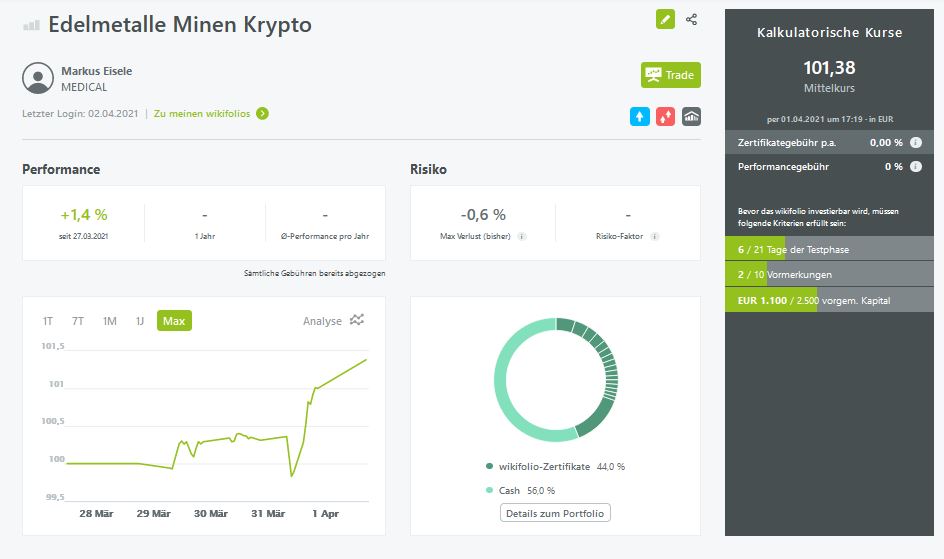Click the green pencil edit icon
This screenshot has width=944, height=559.
coord(665,19)
